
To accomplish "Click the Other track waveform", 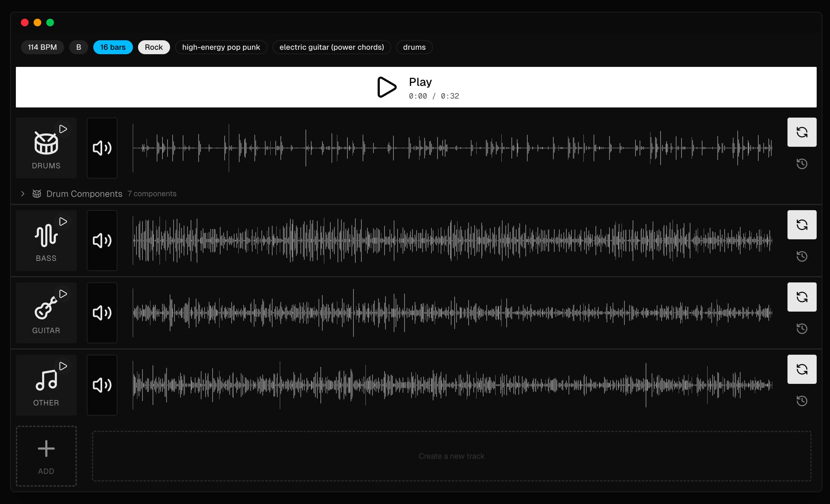I will (x=452, y=385).
